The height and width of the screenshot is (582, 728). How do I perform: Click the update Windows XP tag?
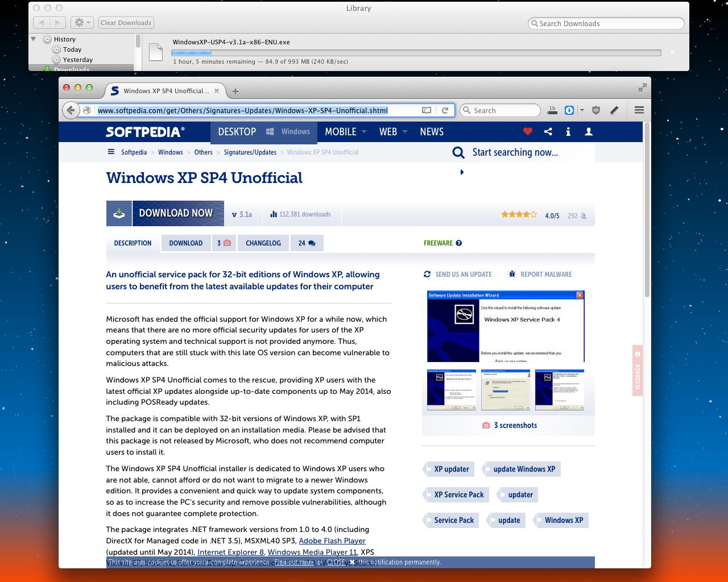coord(522,469)
